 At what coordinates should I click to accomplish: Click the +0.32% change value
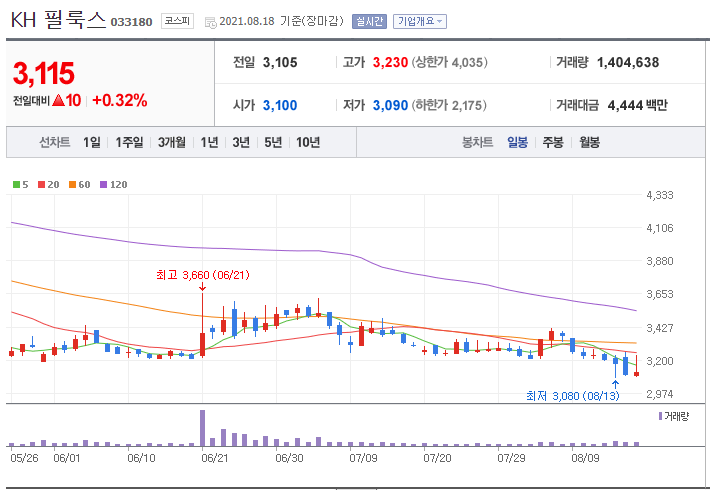[x=120, y=100]
